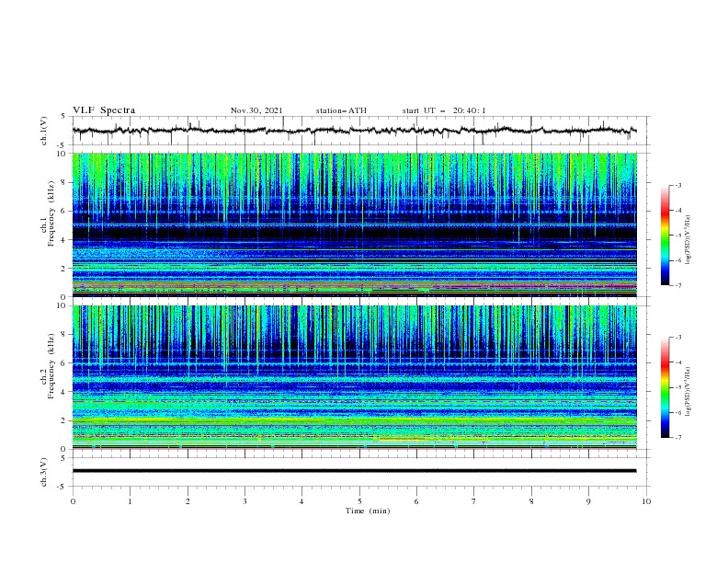Click the "start UT = 20:40: 1" text
Screen dimensions: 728x563
[444, 110]
